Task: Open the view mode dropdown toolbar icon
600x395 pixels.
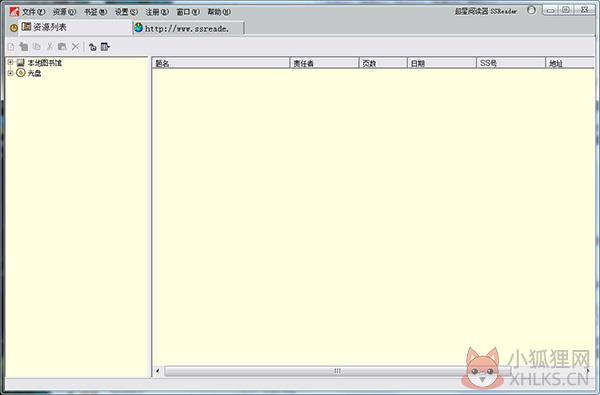Action: 105,47
